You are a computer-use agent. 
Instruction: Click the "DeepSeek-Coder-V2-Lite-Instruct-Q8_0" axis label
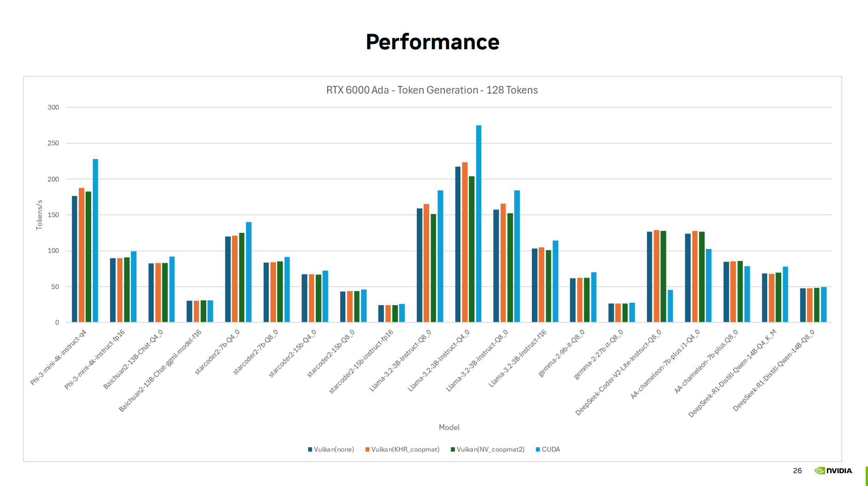tap(618, 372)
